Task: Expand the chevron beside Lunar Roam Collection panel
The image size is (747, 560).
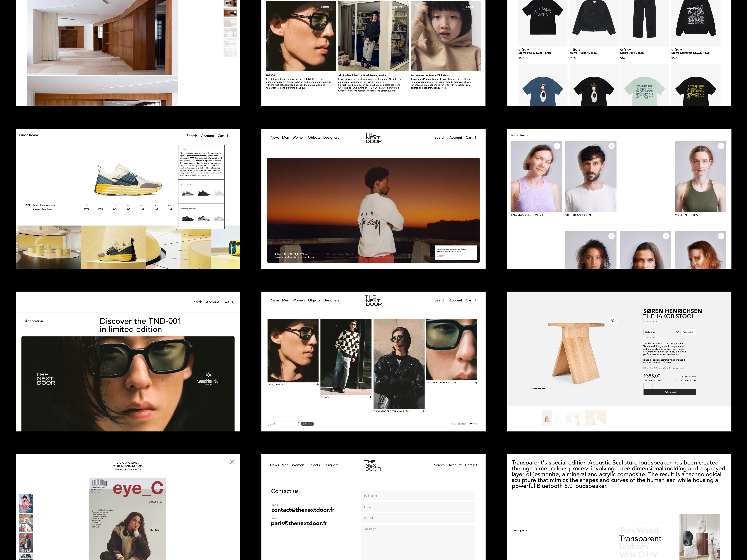Action: (228, 221)
